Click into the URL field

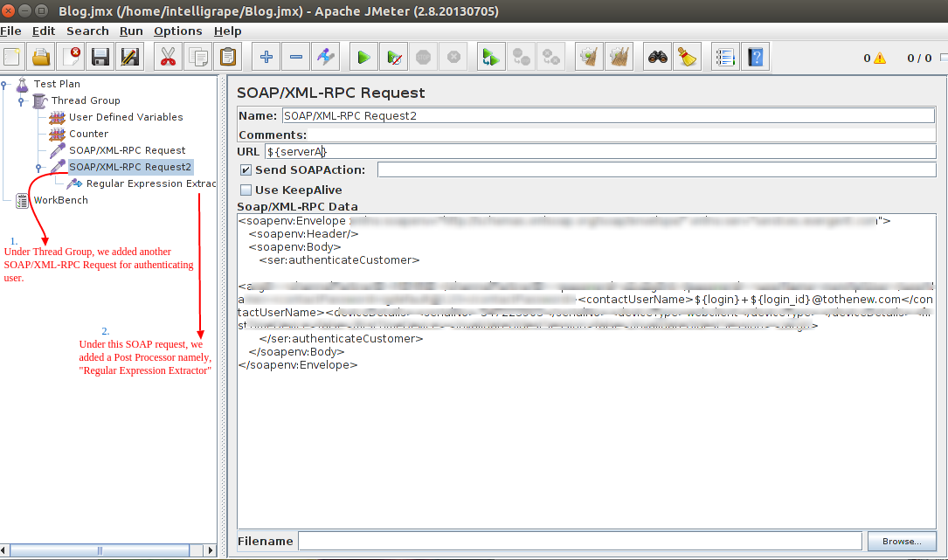(600, 152)
